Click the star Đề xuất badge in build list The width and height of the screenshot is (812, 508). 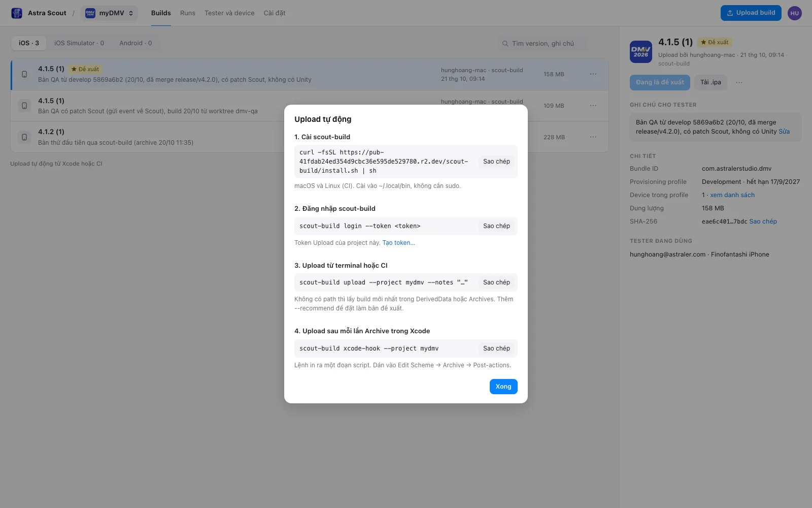[85, 69]
